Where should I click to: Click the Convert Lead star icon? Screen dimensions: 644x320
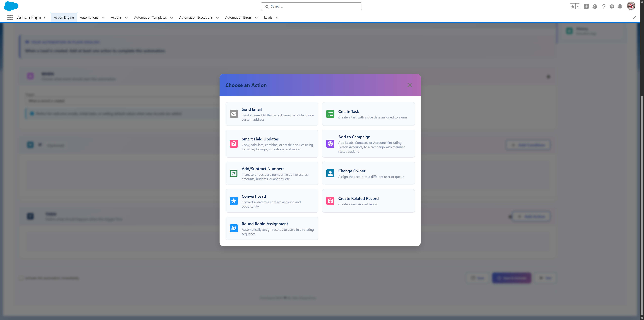click(233, 201)
